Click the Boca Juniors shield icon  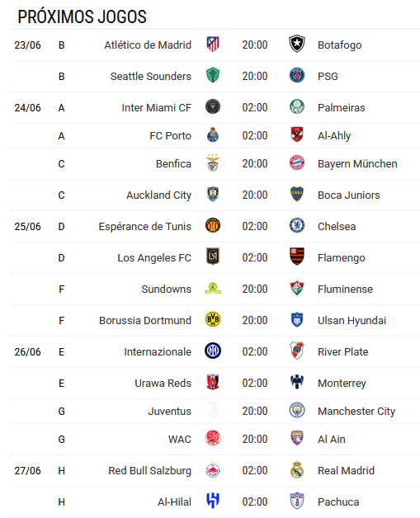coord(297,195)
